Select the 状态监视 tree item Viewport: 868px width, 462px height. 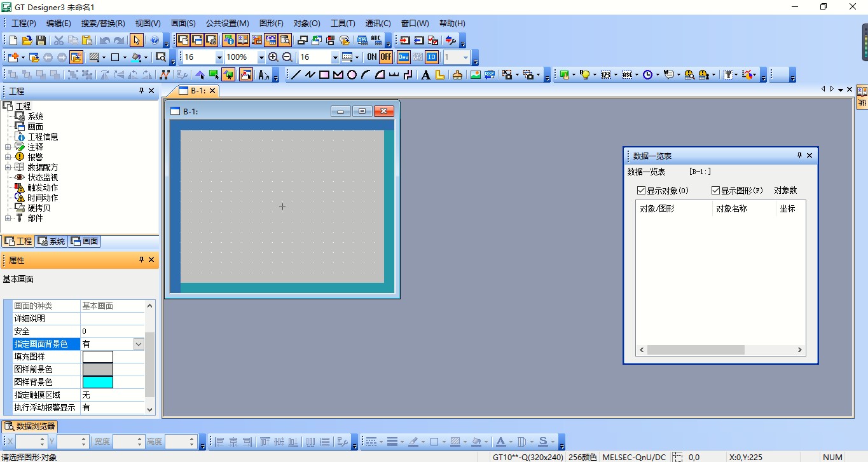(x=43, y=177)
